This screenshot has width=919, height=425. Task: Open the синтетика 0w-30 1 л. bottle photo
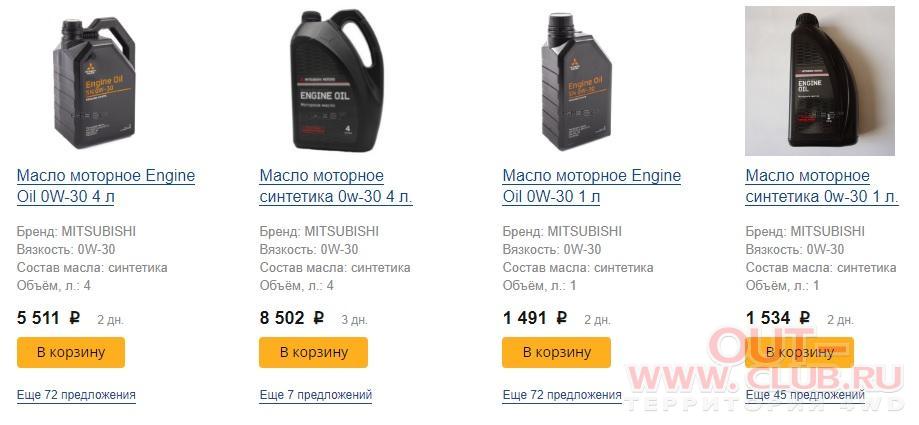click(819, 81)
